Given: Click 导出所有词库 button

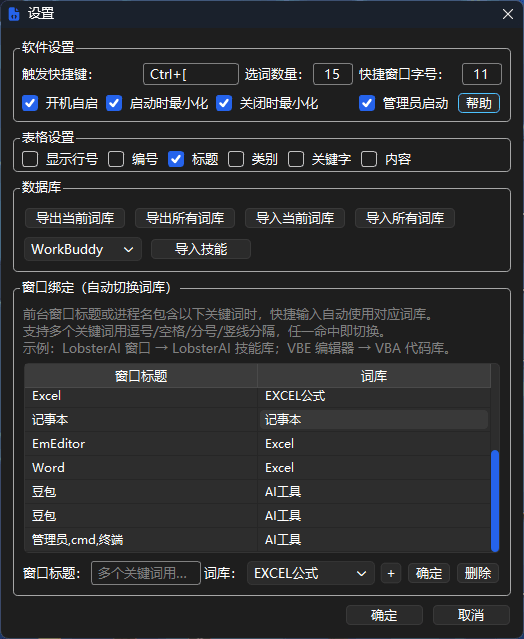Looking at the screenshot, I should click(x=185, y=218).
